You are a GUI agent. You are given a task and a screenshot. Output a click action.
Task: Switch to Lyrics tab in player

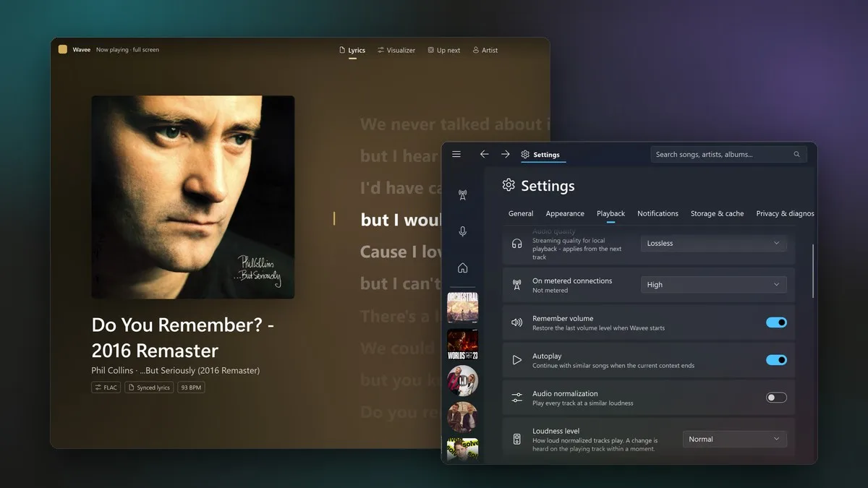(x=352, y=51)
